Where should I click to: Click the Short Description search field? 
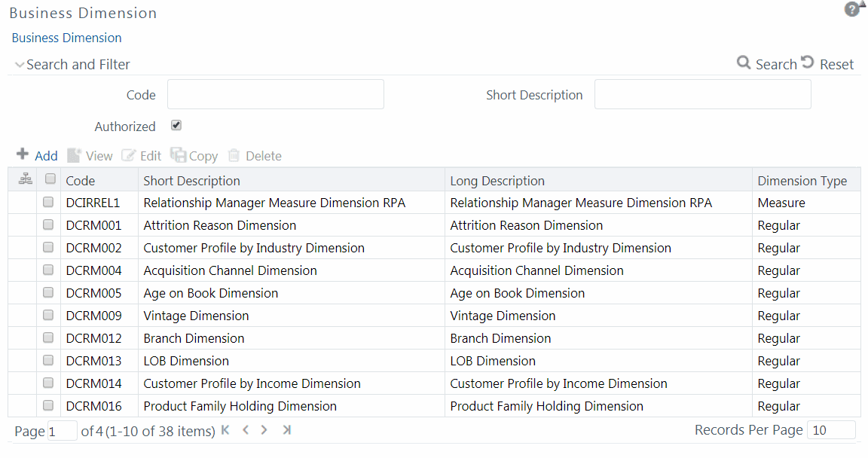click(x=702, y=95)
